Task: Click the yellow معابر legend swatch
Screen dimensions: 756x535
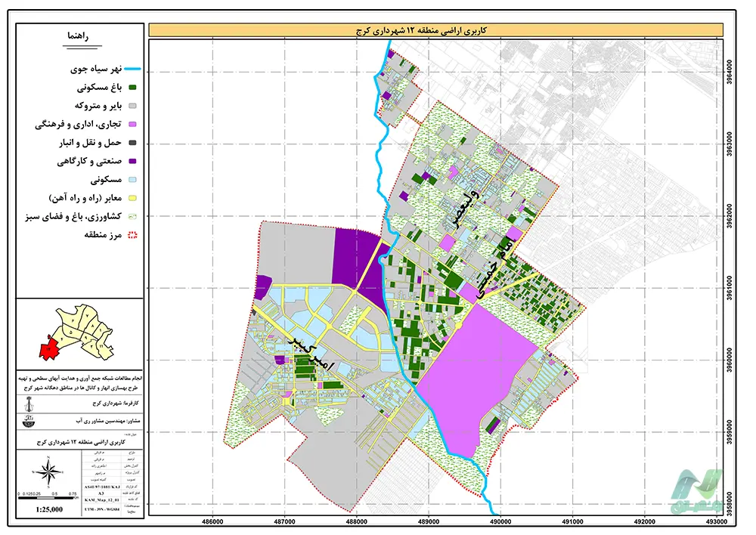Action: pos(132,199)
